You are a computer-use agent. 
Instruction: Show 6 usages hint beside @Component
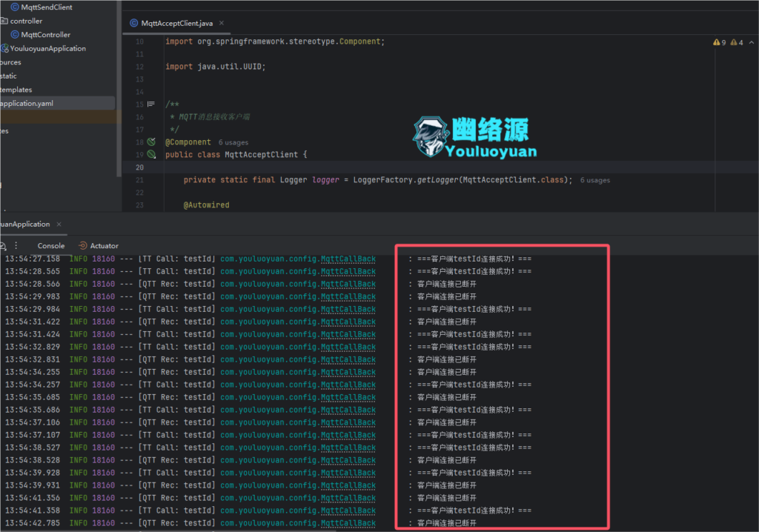point(233,142)
